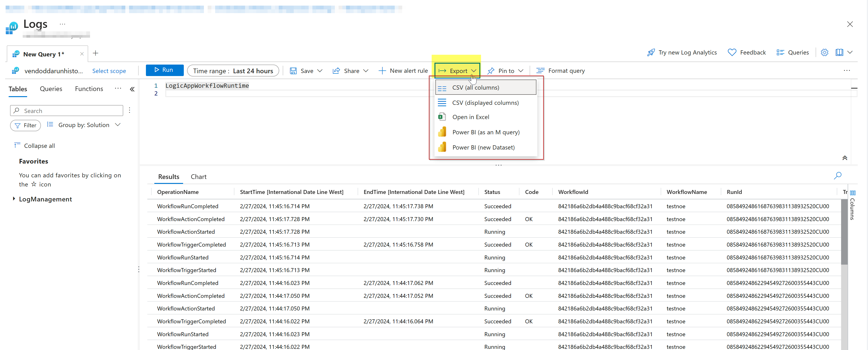Collapse the query editor double chevron
The width and height of the screenshot is (868, 350).
(845, 158)
